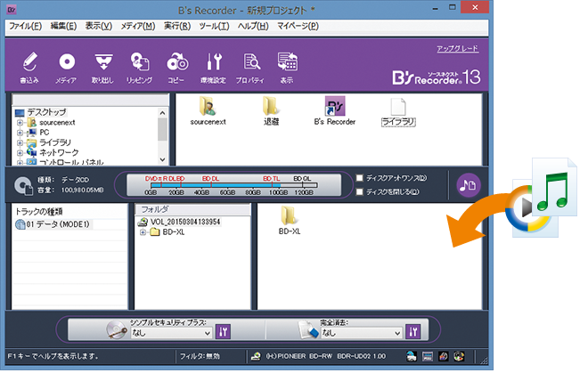Open the 編集(E) menu
This screenshot has height=373, width=588.
(63, 26)
